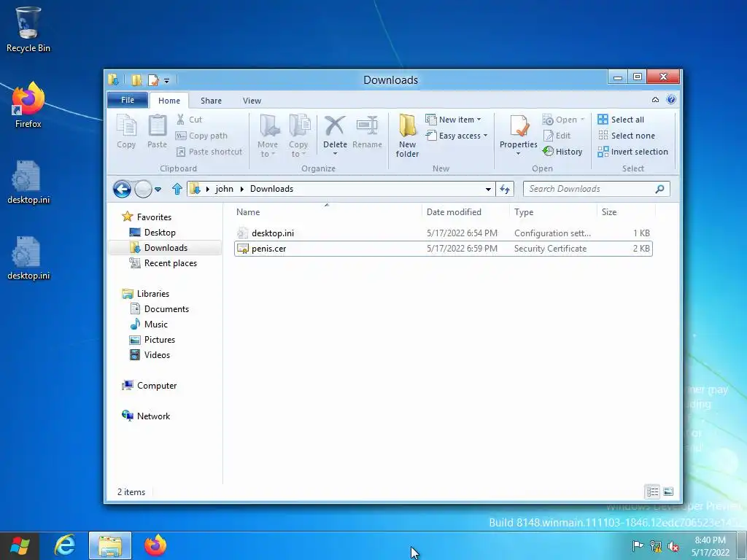Launch Internet Explorer from the taskbar
Screen dimensions: 747x560
[65, 545]
